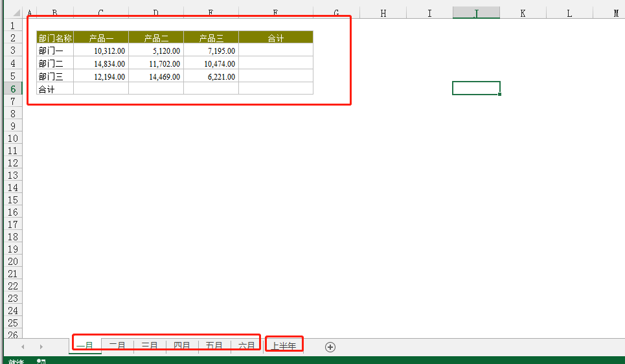Viewport: 625px width, 364px height.
Task: Select the 部门三 row label cell
Action: (55, 76)
